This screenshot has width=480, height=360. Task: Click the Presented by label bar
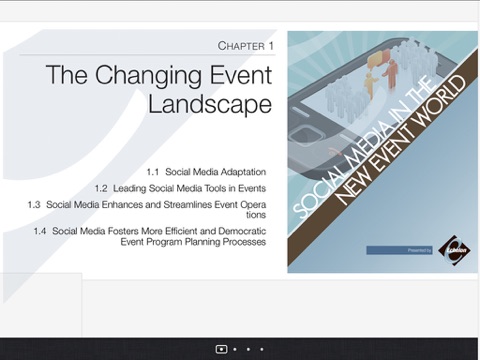tap(399, 250)
